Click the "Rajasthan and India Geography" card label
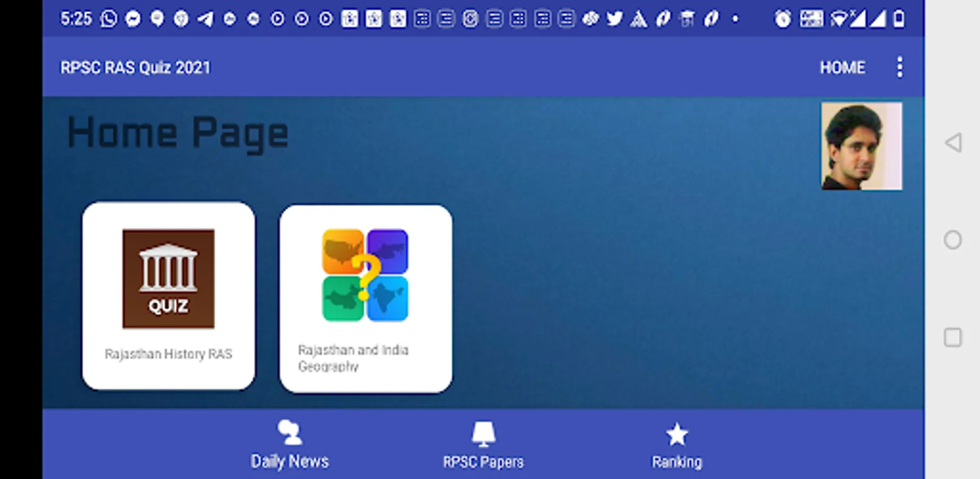 coord(354,358)
